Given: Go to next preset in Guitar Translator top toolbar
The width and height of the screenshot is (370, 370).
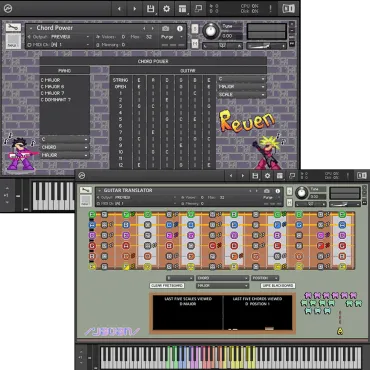Looking at the screenshot, I should (243, 176).
